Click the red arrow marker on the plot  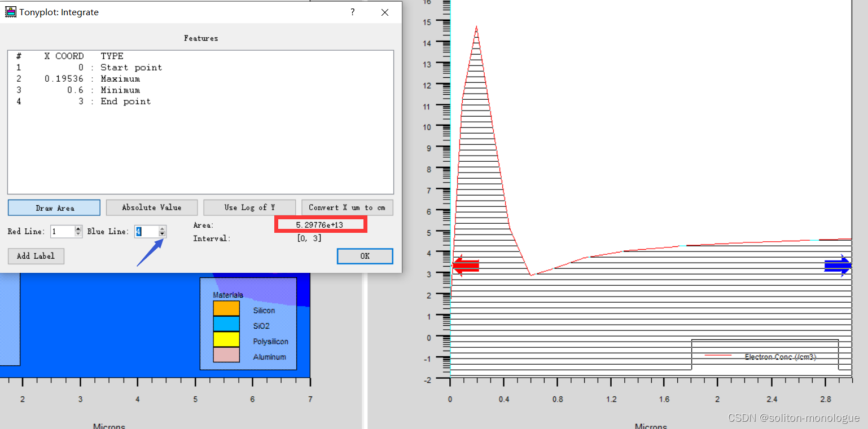(x=464, y=265)
